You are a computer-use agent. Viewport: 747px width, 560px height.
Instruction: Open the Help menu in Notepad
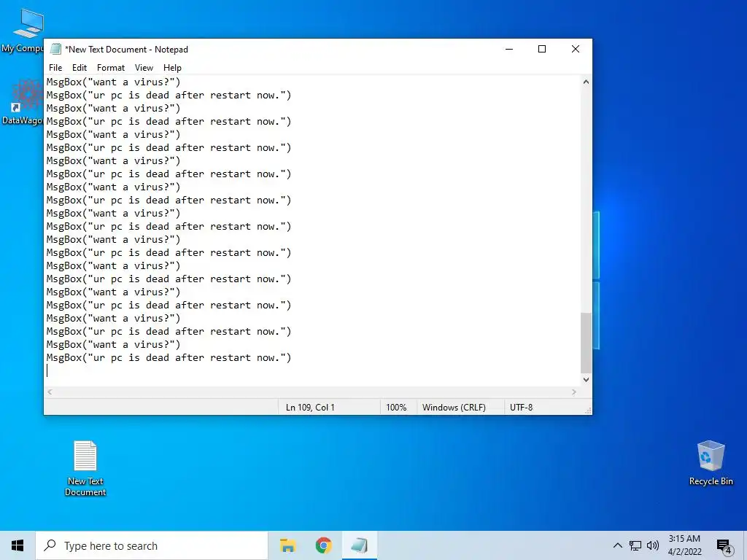click(172, 68)
